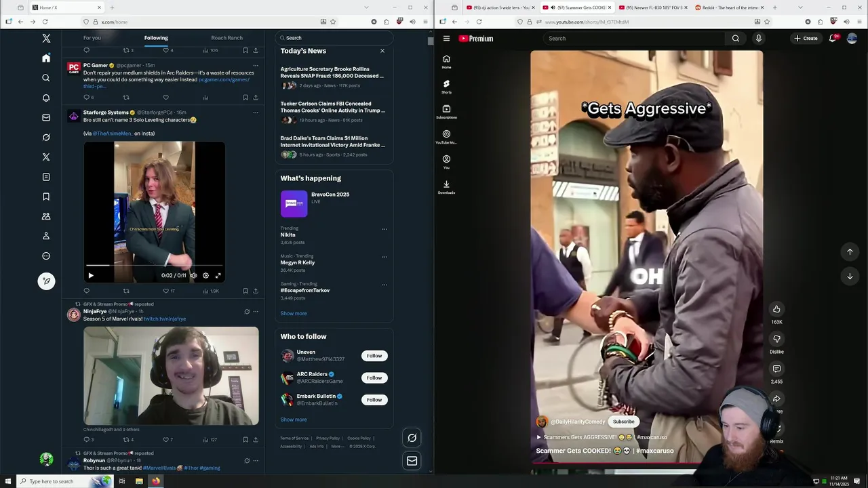Open more options on Starforge Systems post

(256, 113)
